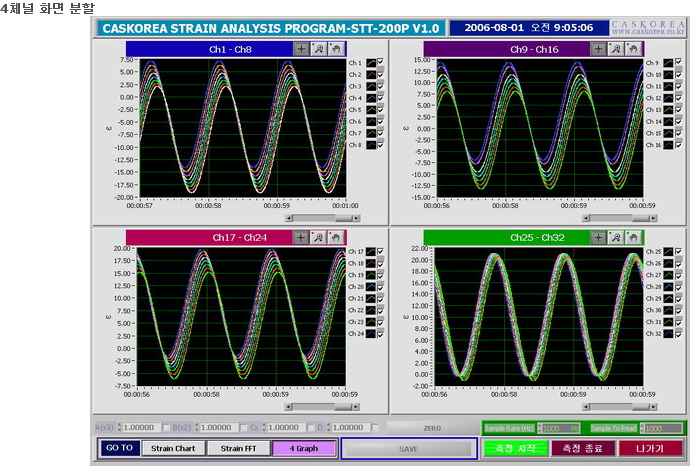Toggle Ch 22 plot visibility checkbox

380,309
